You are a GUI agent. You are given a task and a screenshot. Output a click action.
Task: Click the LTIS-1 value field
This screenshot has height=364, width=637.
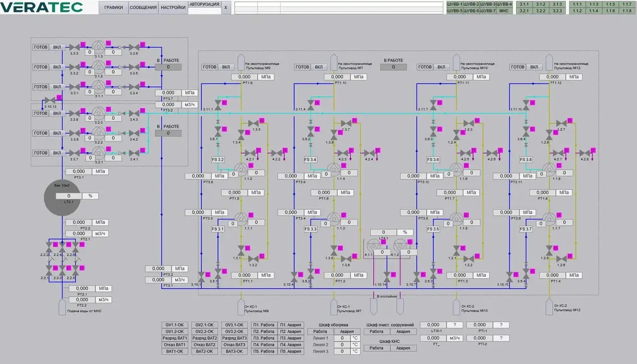433,325
